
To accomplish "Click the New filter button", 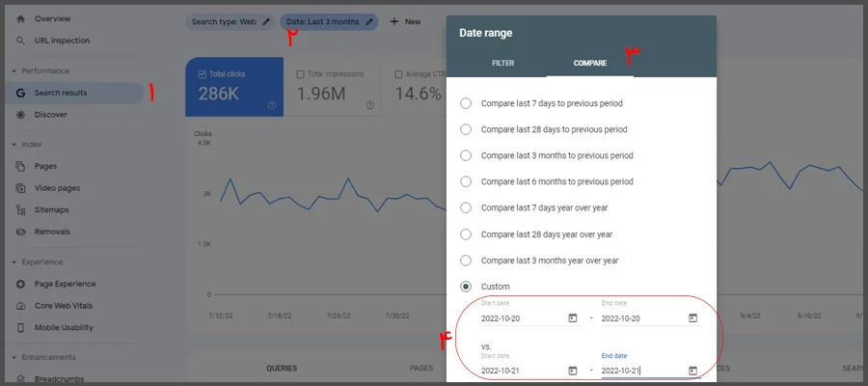I will click(405, 21).
